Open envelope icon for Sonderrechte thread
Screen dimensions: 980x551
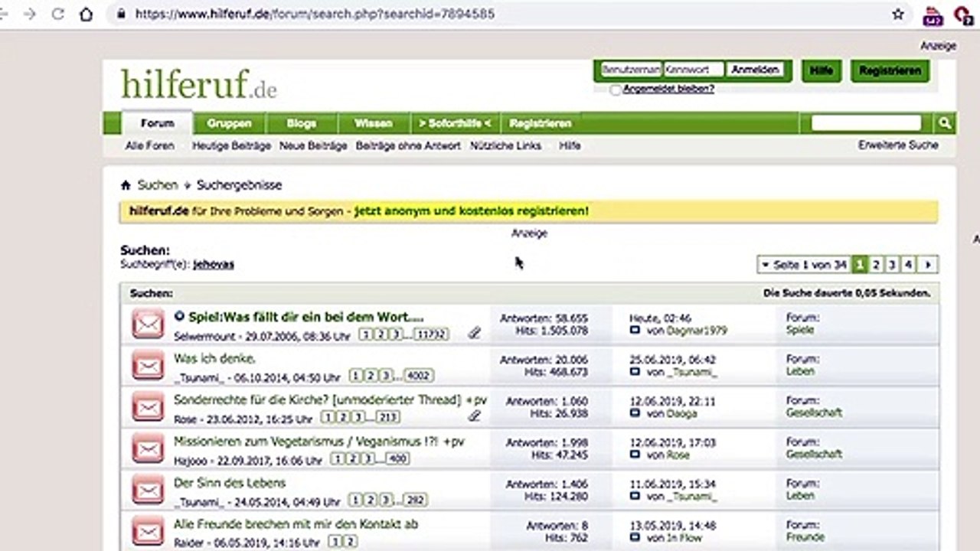tap(148, 406)
